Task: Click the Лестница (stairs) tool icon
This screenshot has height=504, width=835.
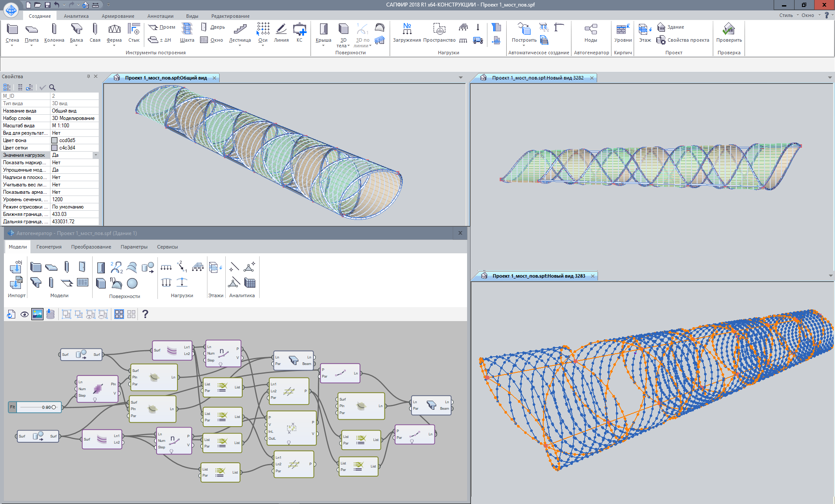Action: 240,30
